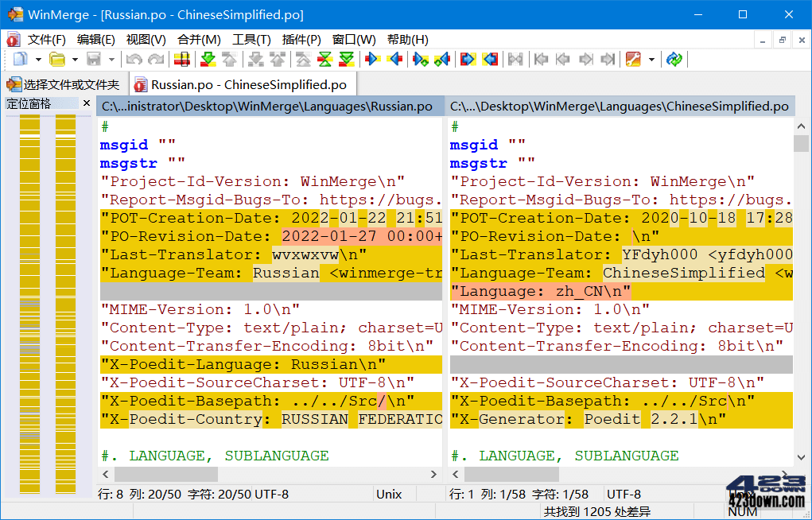Click the left pane horizontal scrollbar

pyautogui.click(x=270, y=474)
